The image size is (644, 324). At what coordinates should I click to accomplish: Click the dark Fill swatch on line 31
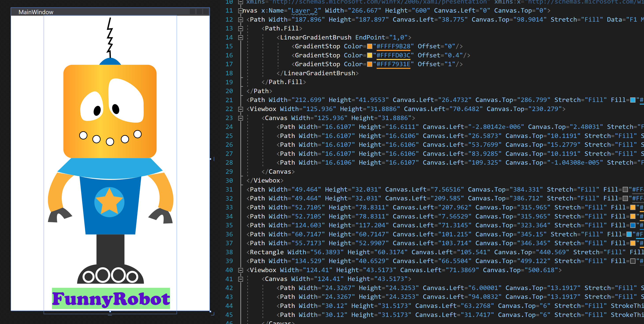click(x=625, y=190)
